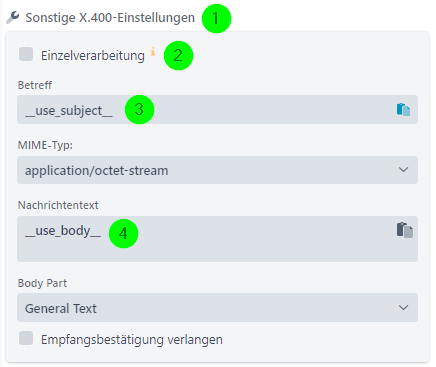
Task: Click the wrench icon beside Sonstige X.400-Einstellungen
Action: tap(13, 18)
